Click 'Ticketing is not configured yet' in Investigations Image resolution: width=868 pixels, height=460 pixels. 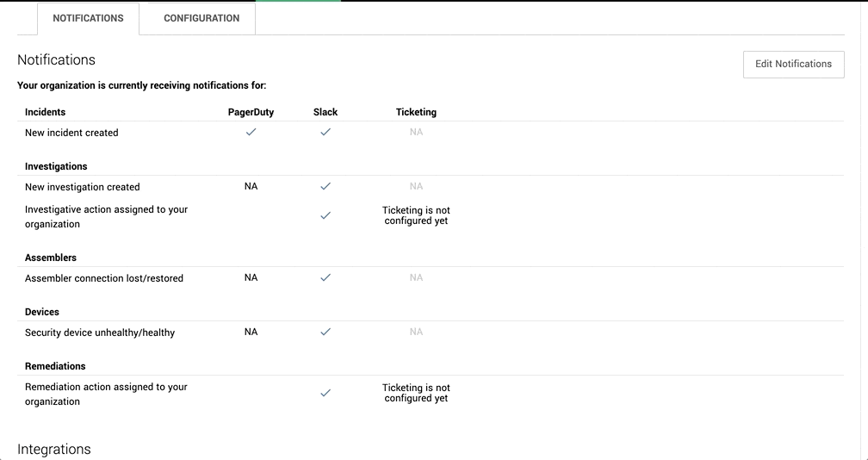(416, 215)
